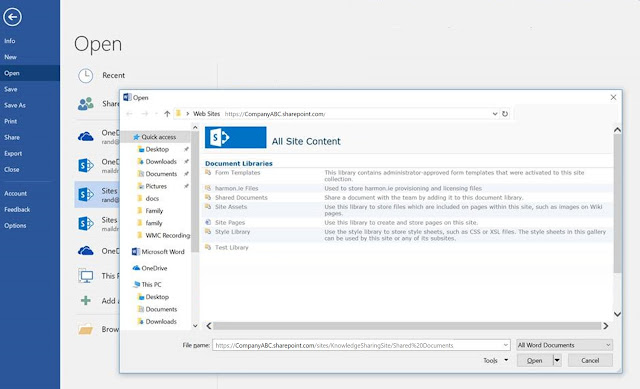Select Desktop under Quick access
The width and height of the screenshot is (640, 389).
(157, 149)
